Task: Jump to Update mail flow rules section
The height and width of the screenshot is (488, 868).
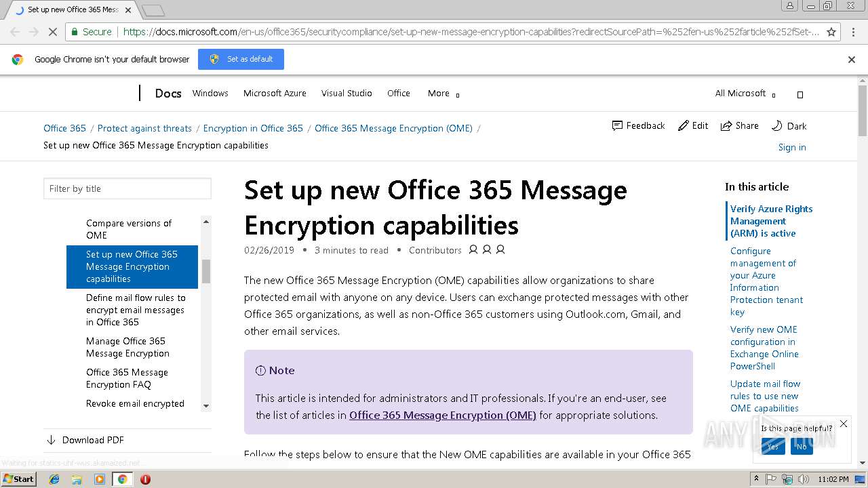Action: [765, 396]
